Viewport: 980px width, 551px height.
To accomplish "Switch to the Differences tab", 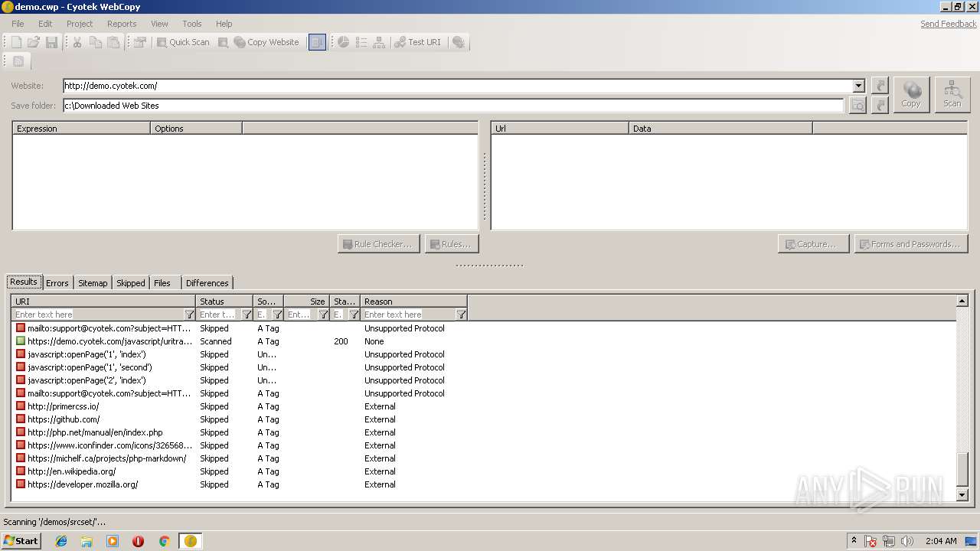I will pos(207,283).
